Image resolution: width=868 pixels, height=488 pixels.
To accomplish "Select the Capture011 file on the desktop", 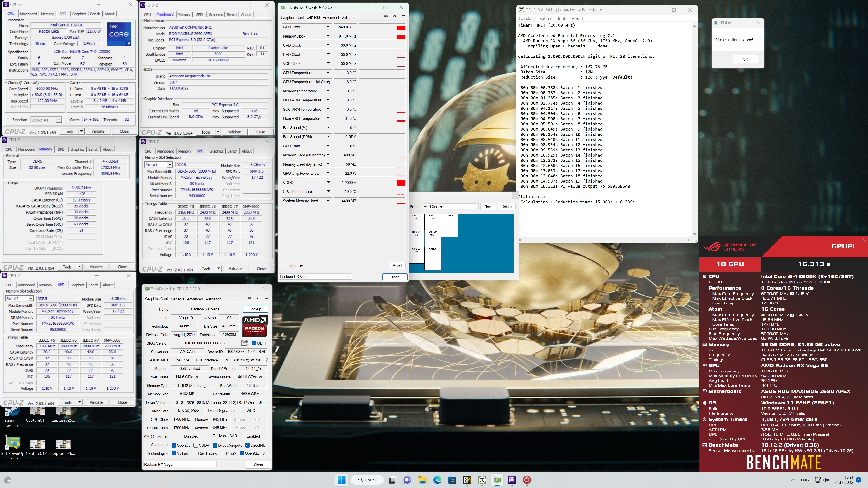I will (x=37, y=414).
